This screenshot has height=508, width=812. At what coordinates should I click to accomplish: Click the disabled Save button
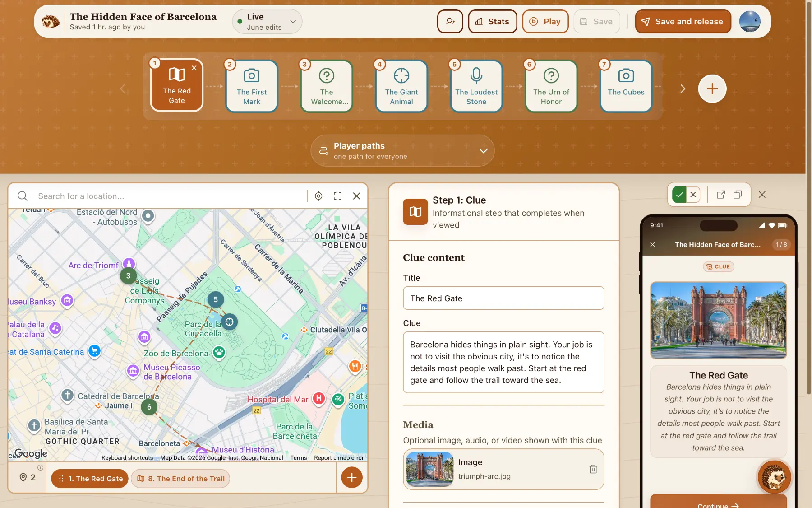[596, 21]
